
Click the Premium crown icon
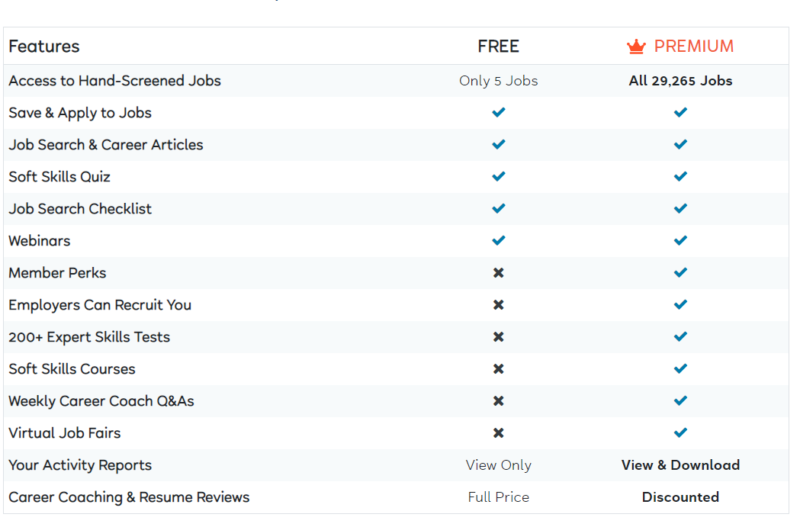coord(636,46)
